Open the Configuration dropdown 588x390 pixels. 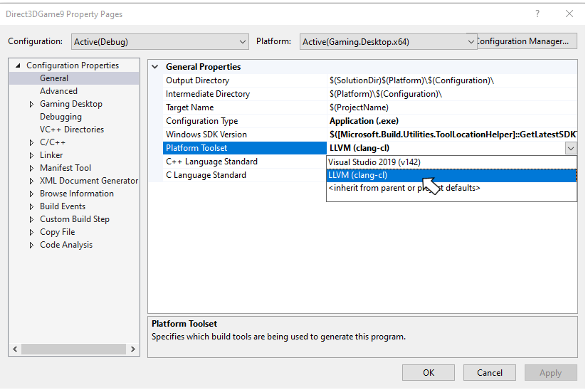pos(159,41)
